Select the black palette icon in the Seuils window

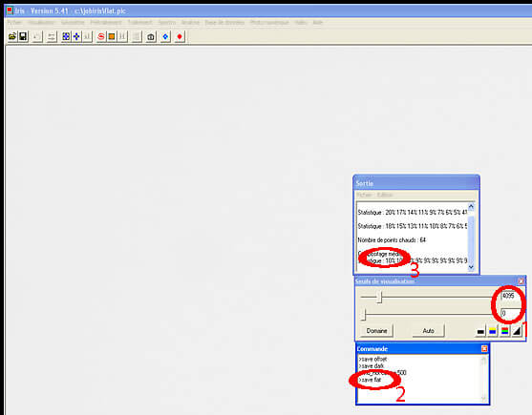pos(480,331)
